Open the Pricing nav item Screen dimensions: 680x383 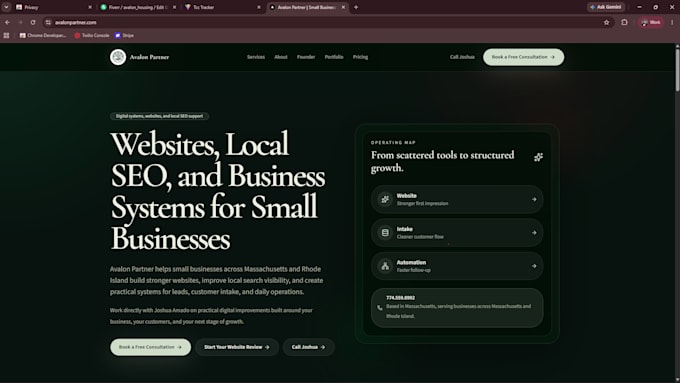pos(360,57)
